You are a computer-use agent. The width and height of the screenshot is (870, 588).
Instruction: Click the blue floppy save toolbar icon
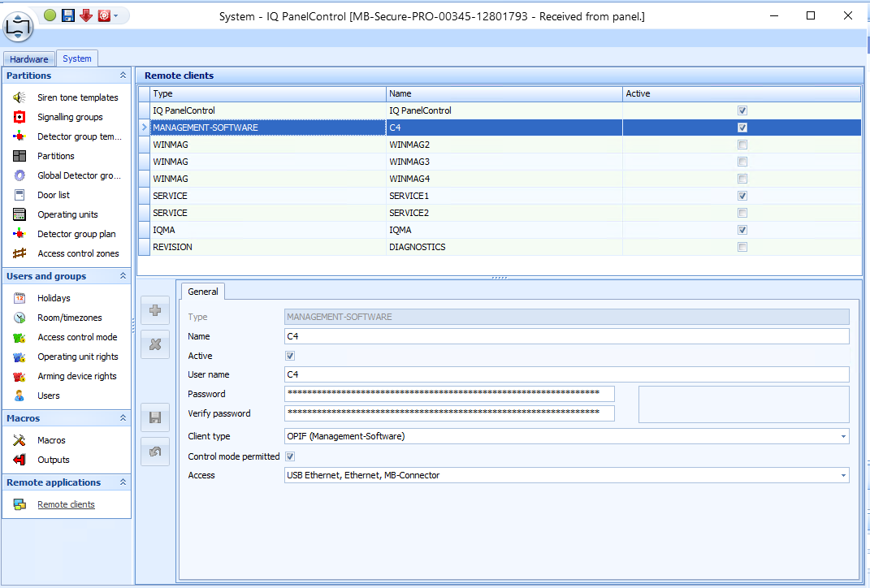click(67, 15)
